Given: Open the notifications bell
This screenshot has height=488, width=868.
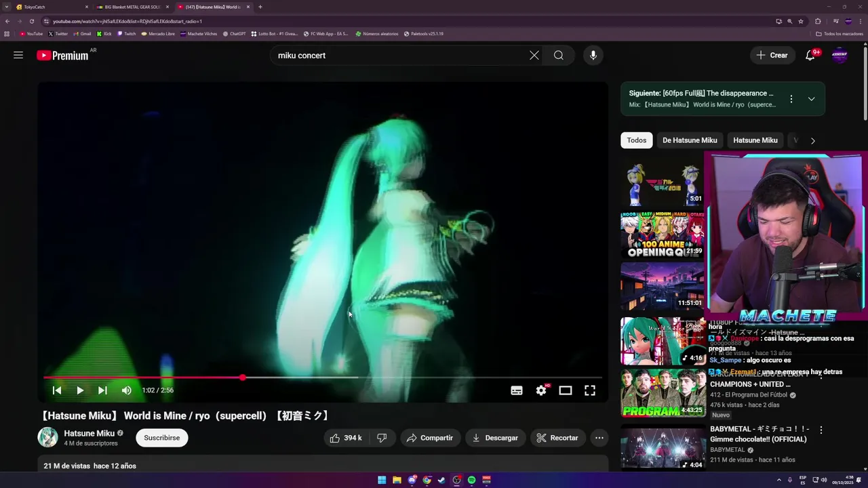Looking at the screenshot, I should 810,56.
